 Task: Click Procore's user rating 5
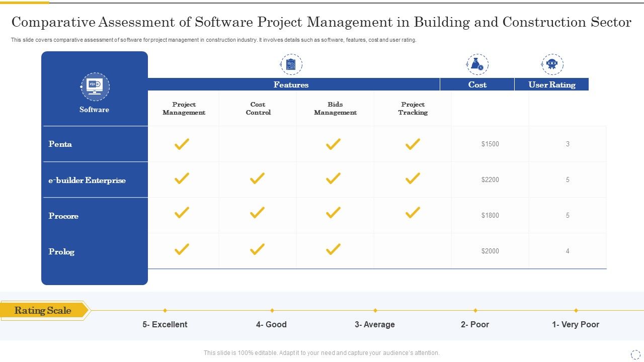point(568,215)
